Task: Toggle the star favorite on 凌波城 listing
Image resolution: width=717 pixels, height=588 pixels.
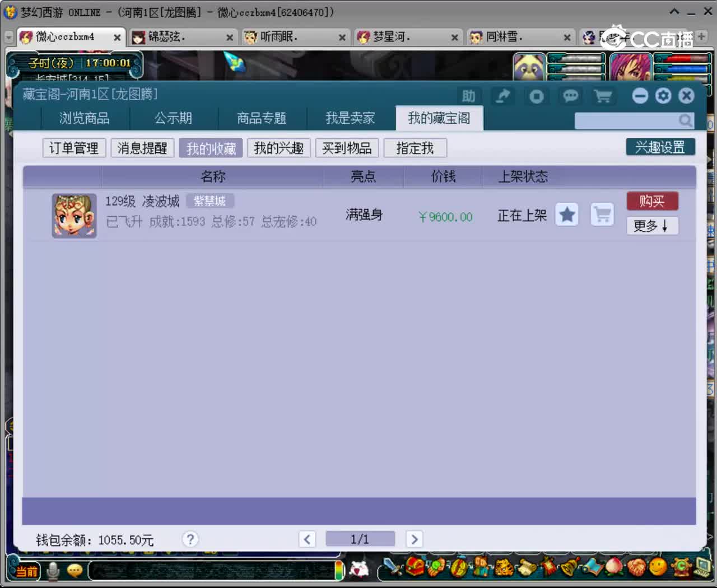Action: [567, 214]
